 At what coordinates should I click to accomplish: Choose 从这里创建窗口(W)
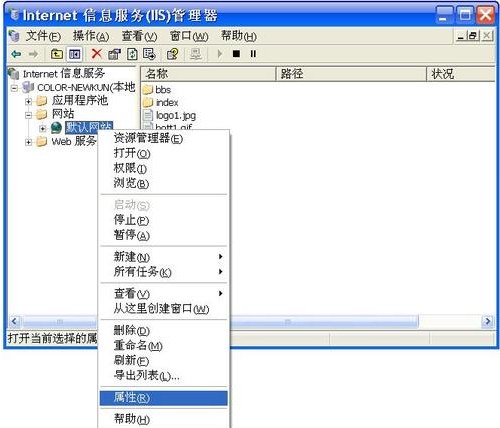coord(164,308)
